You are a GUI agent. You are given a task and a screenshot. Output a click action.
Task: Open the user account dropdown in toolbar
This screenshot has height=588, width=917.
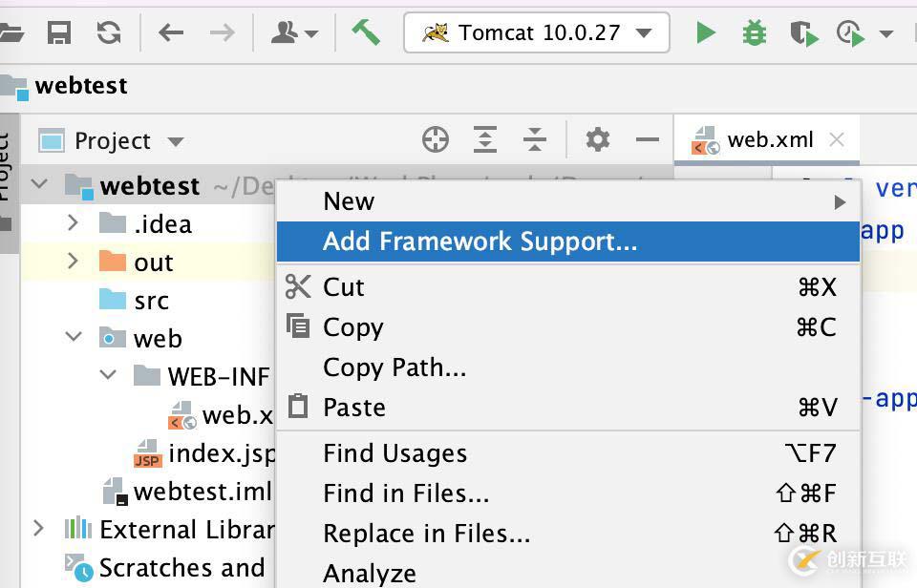[x=294, y=32]
